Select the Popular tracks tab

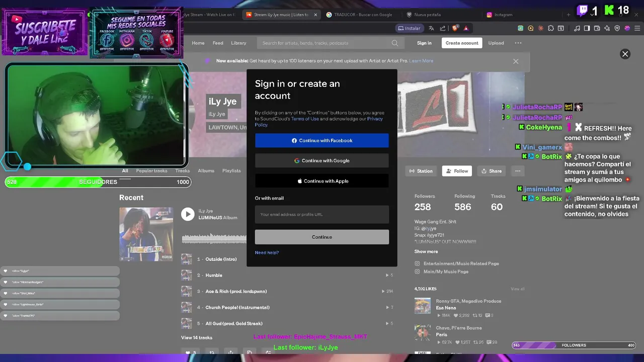pos(151,171)
